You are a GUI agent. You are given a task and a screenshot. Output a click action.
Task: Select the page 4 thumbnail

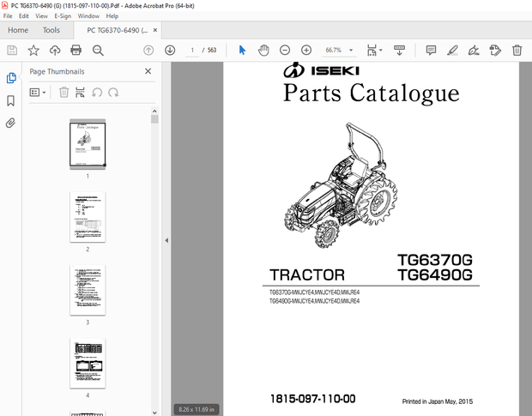click(88, 363)
